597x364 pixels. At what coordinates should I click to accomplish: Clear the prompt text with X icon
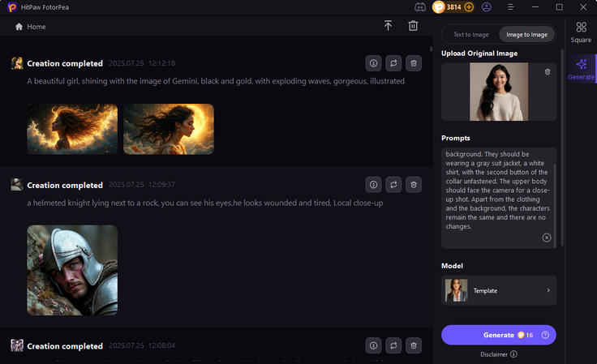tap(547, 238)
